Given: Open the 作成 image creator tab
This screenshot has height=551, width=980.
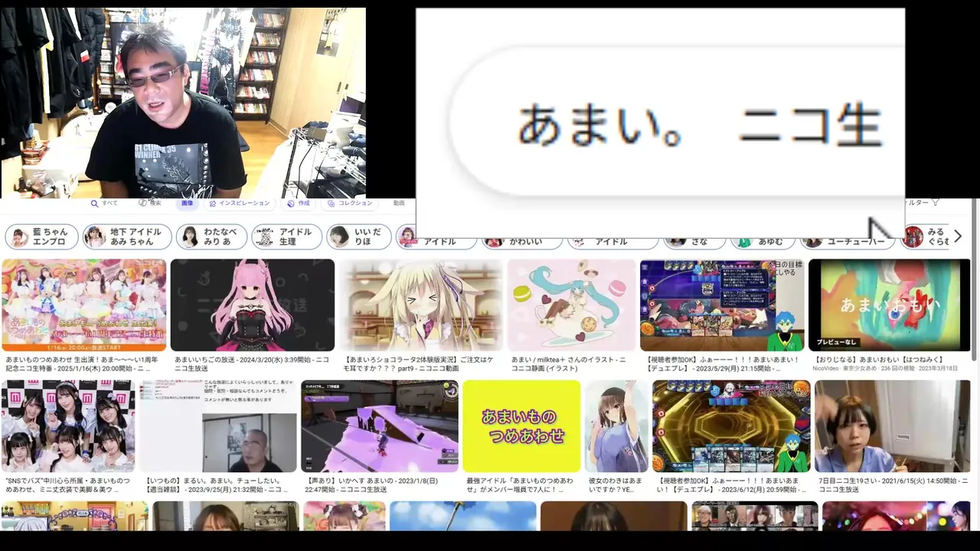Looking at the screenshot, I should tap(299, 204).
